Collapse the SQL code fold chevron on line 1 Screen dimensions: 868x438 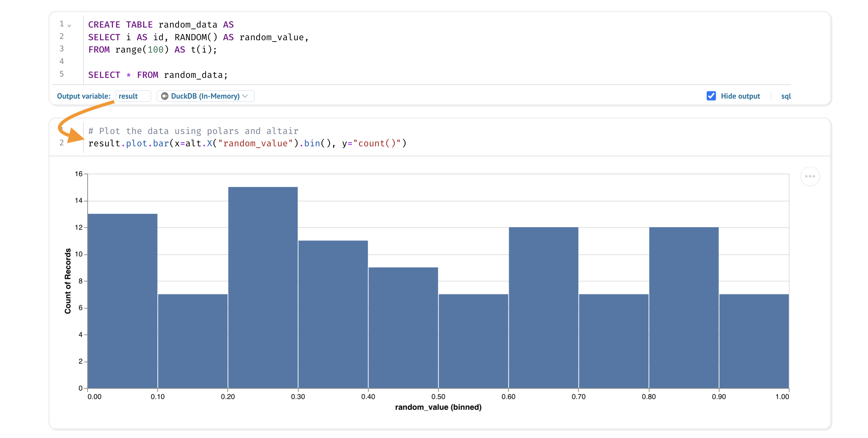pyautogui.click(x=69, y=26)
